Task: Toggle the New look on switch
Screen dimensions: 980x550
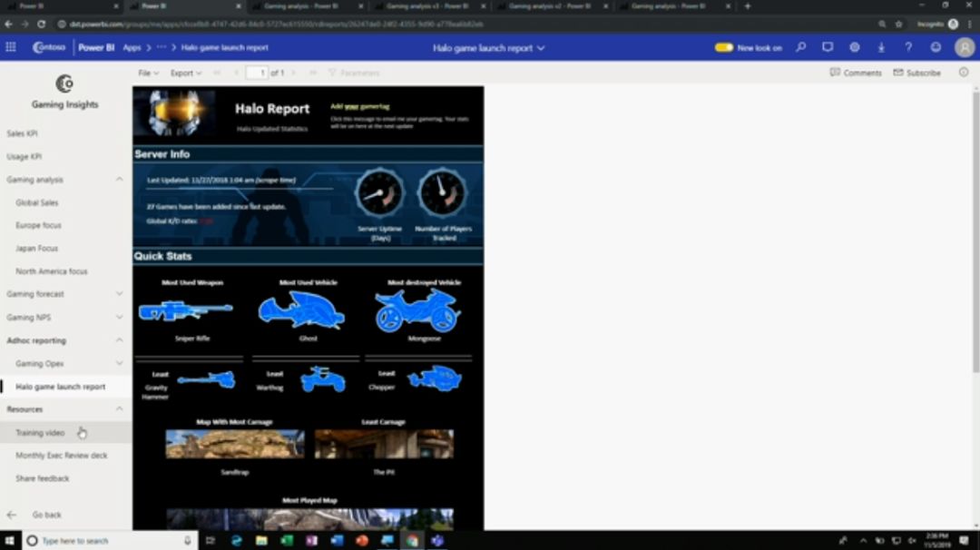Action: tap(724, 47)
